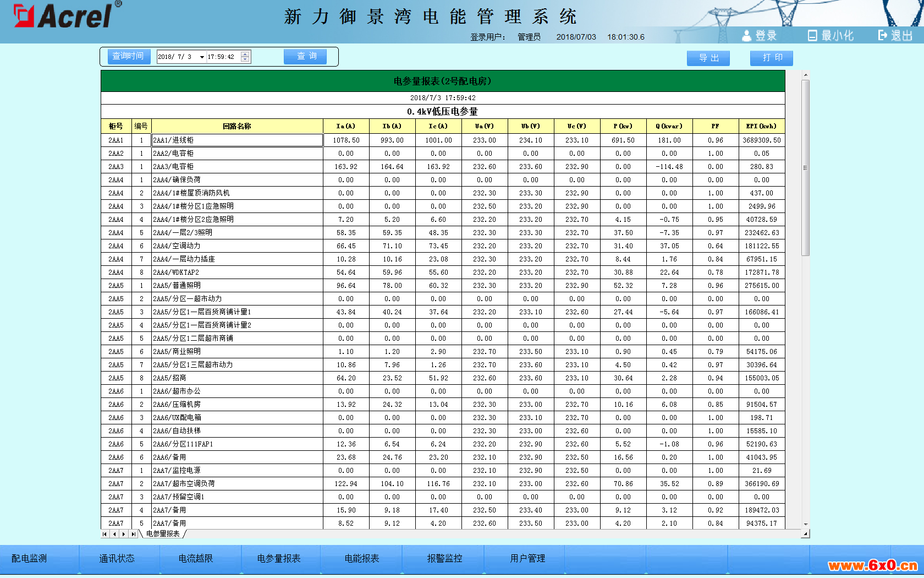The image size is (924, 578).
Task: Select the 电参量报表 sheet tab
Action: point(163,534)
